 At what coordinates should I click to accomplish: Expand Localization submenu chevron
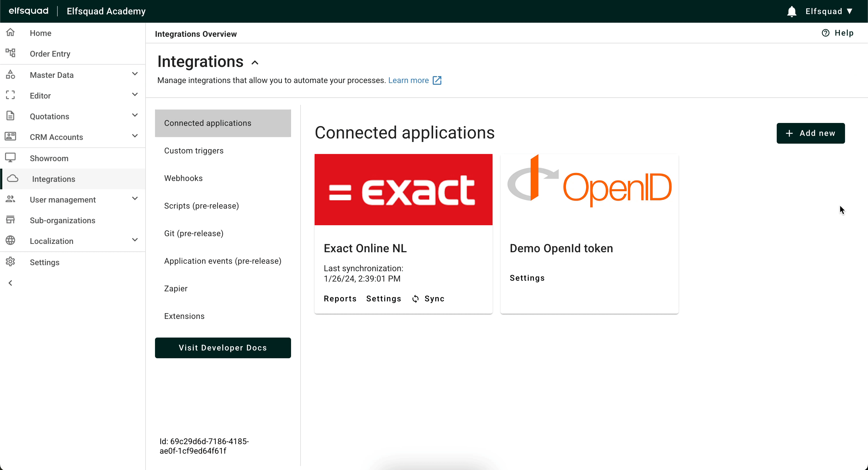(x=135, y=240)
